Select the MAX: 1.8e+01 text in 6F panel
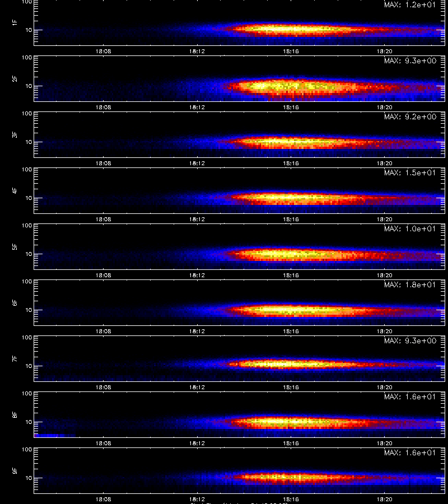 [410, 284]
